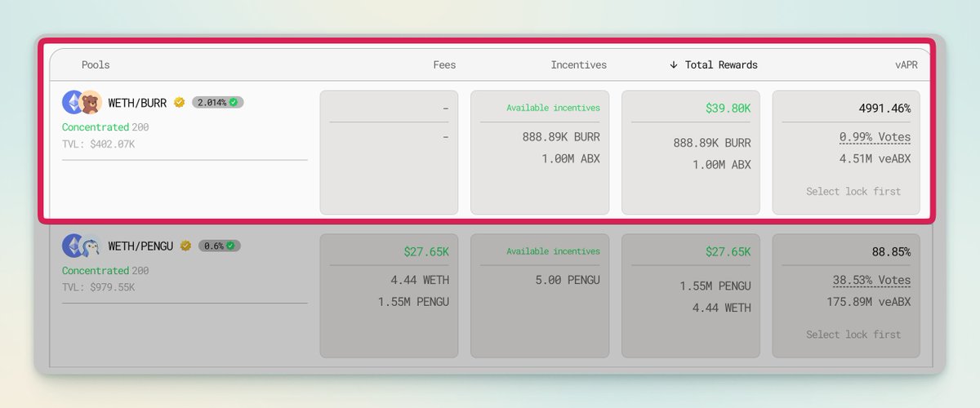
Task: Open the WETH/PENGU pool name
Action: 140,246
